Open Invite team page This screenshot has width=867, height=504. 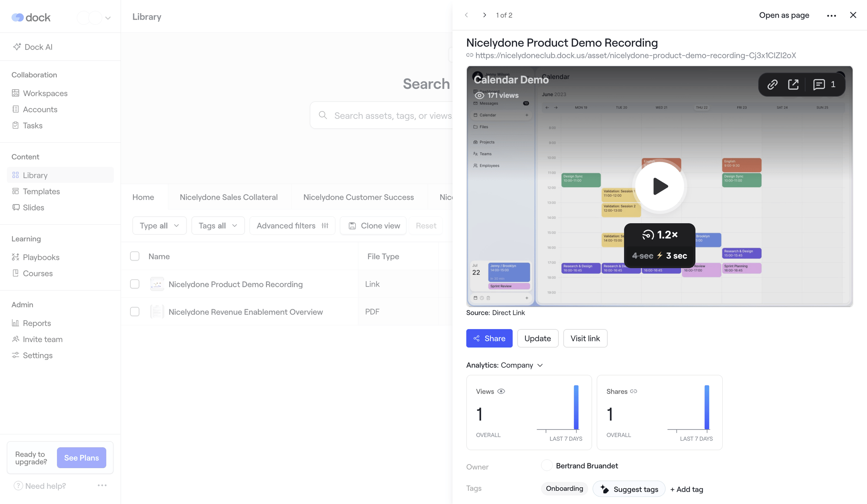click(37, 339)
